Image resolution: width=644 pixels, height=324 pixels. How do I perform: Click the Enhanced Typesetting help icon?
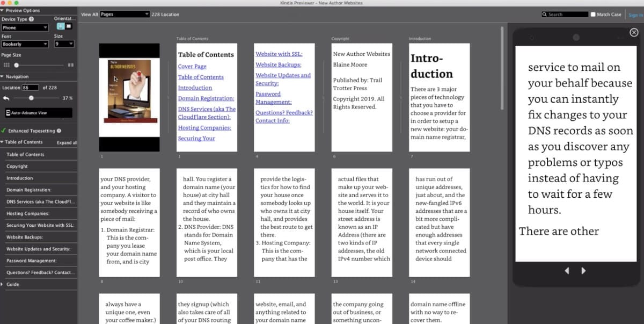(59, 131)
